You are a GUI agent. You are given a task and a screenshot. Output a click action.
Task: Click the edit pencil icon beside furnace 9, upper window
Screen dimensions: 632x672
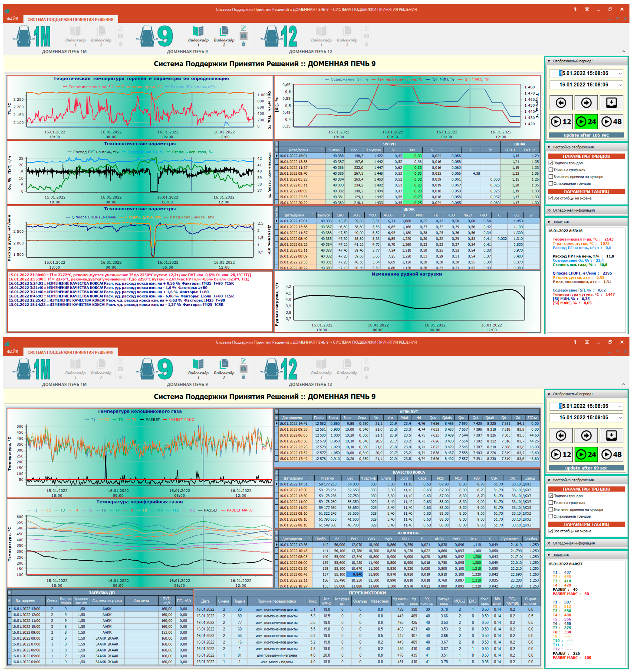click(x=243, y=28)
